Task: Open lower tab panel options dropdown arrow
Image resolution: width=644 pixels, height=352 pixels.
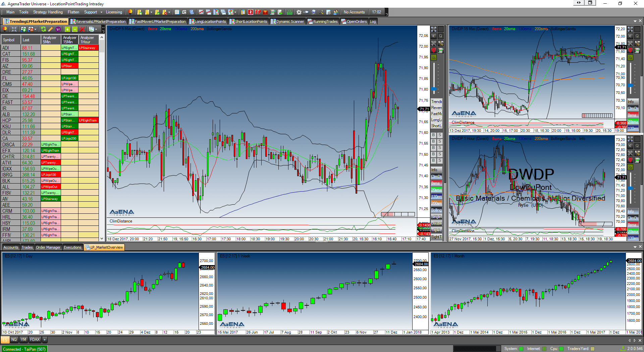Action: (x=635, y=247)
